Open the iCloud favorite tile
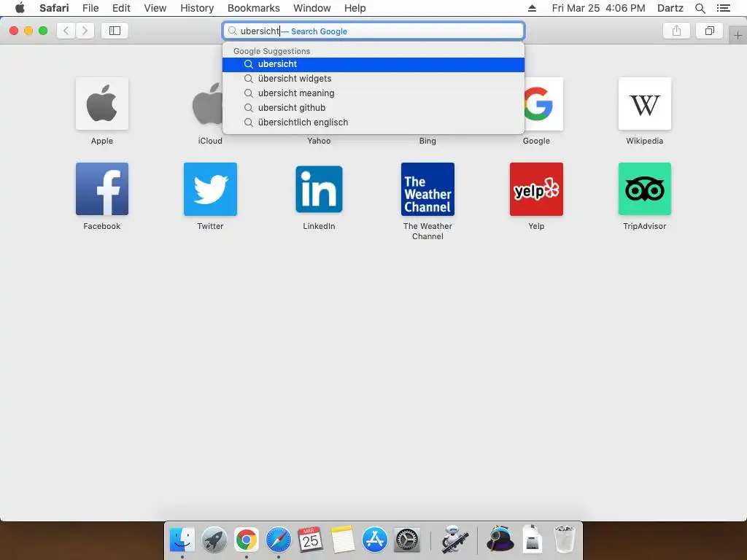747x560 pixels. pos(206,104)
